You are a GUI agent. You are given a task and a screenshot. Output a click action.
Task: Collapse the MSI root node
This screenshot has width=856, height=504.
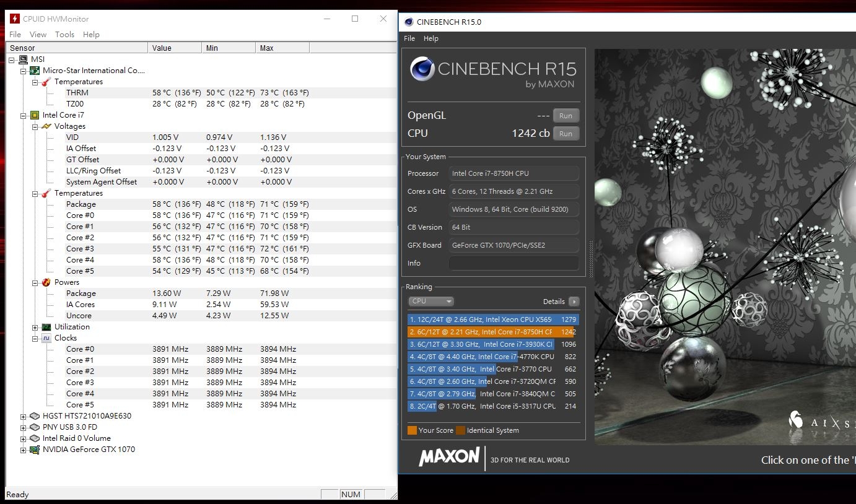12,59
